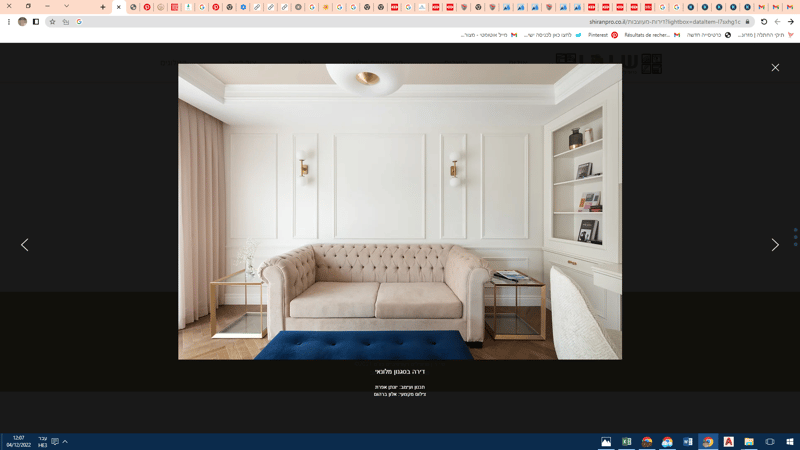Open the 'מייל אוטסטי' Gmail bookmark
The width and height of the screenshot is (800, 450).
coord(489,35)
